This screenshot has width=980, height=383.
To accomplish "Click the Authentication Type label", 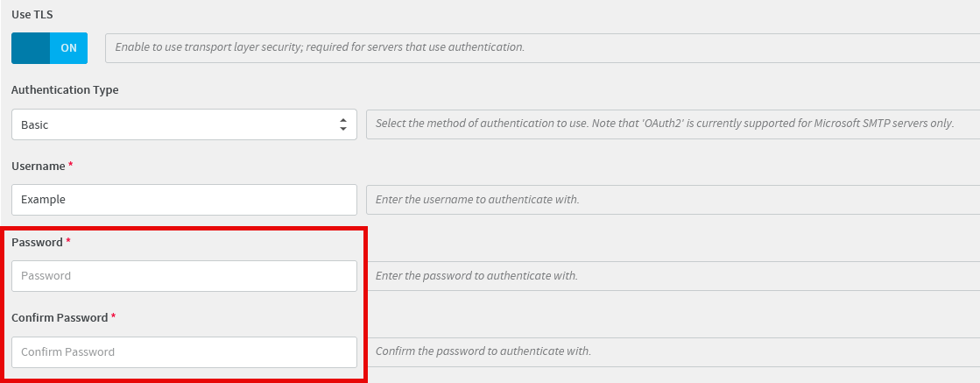I will pyautogui.click(x=65, y=90).
